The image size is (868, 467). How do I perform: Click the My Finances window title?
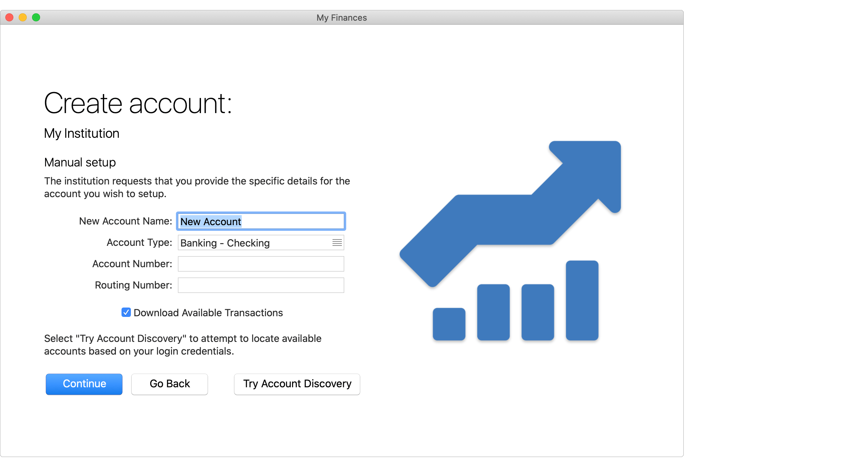[x=341, y=17]
